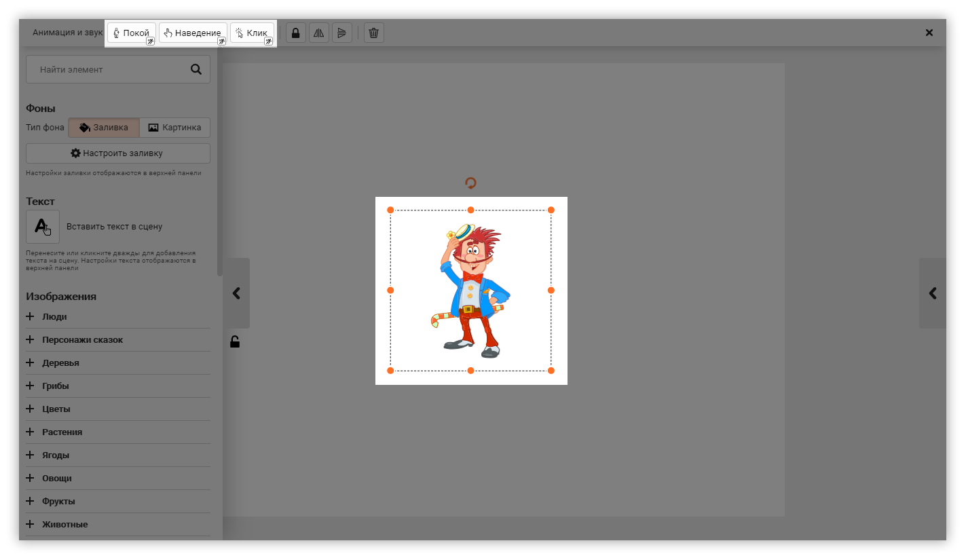
Task: Collapse left panel with the arrow
Action: (x=236, y=293)
